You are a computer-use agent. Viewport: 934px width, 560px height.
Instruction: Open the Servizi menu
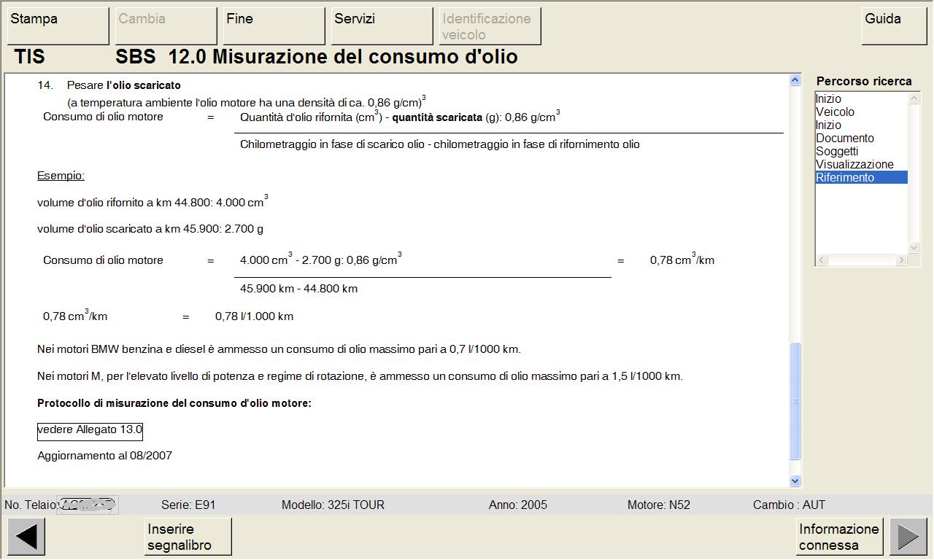(x=382, y=26)
